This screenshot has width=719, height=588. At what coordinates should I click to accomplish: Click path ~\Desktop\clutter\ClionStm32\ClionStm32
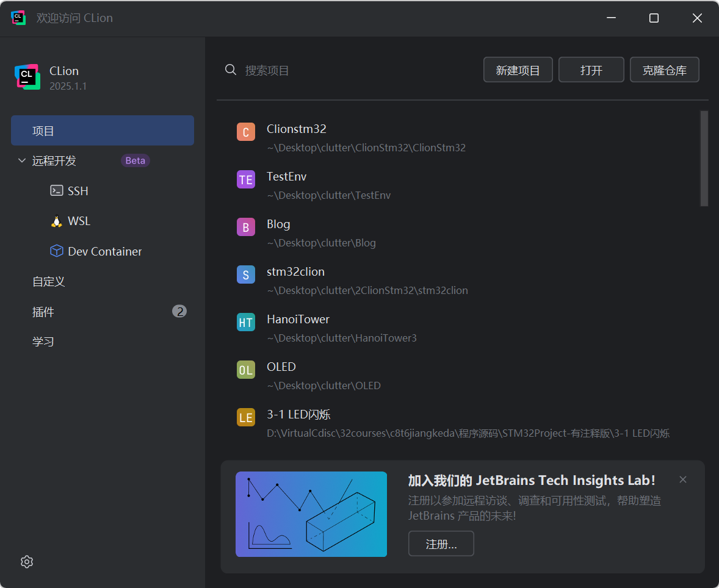point(366,148)
